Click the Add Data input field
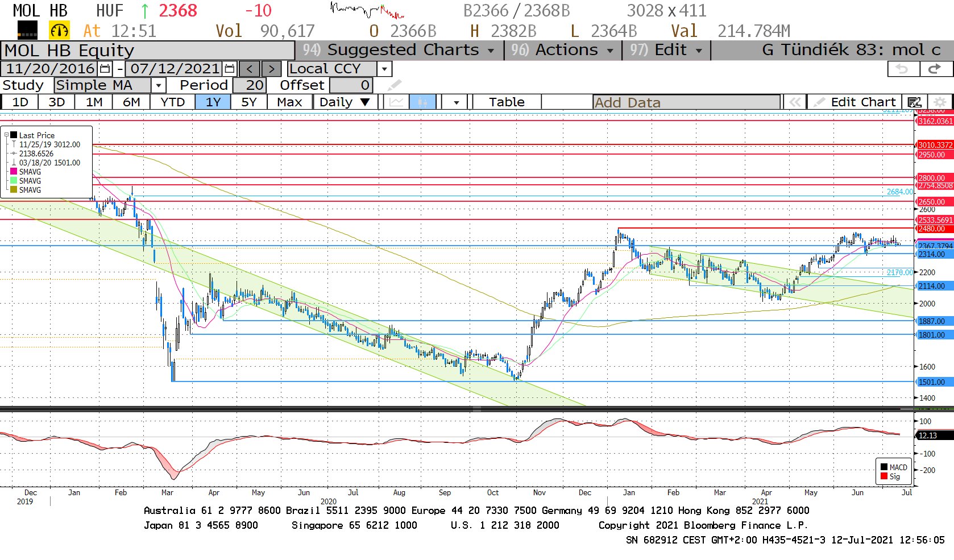 pyautogui.click(x=686, y=102)
